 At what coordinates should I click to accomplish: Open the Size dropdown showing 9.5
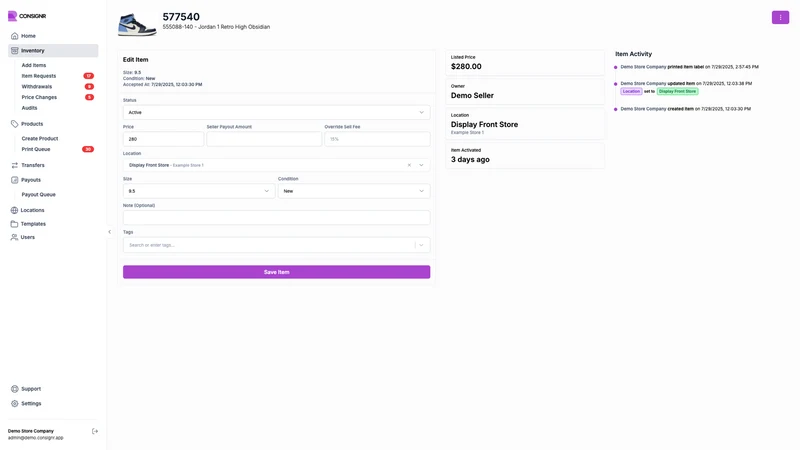pos(199,191)
